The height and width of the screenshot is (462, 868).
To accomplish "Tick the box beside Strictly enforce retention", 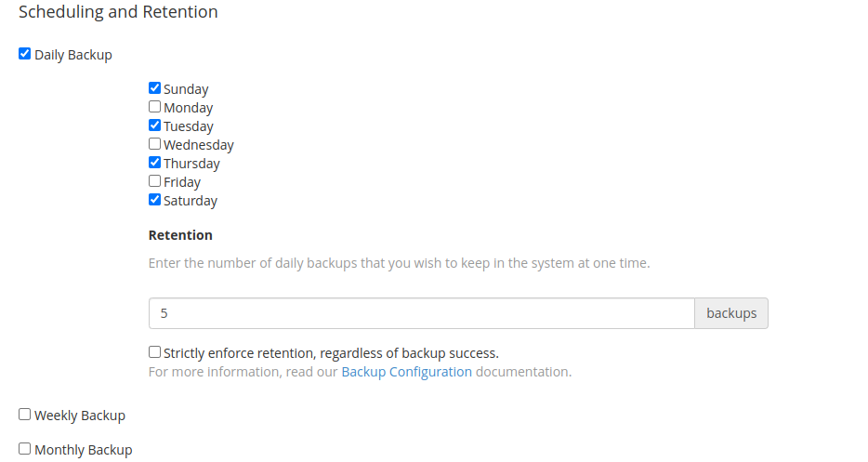I will (x=155, y=352).
